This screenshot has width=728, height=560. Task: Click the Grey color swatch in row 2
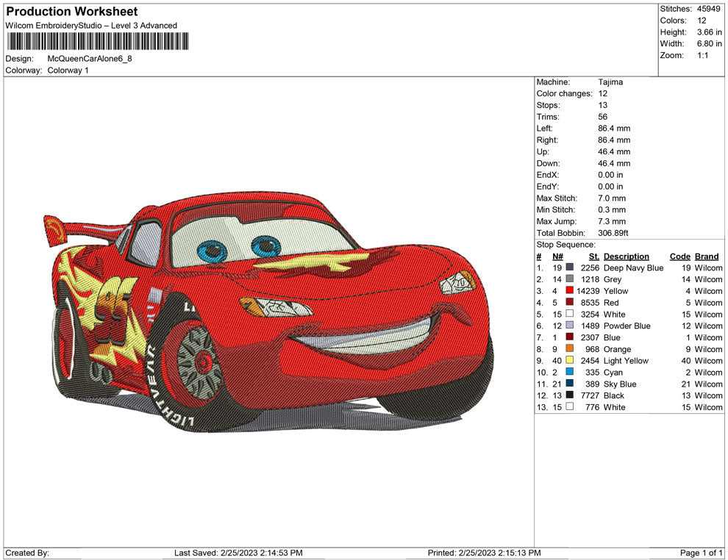(x=570, y=279)
